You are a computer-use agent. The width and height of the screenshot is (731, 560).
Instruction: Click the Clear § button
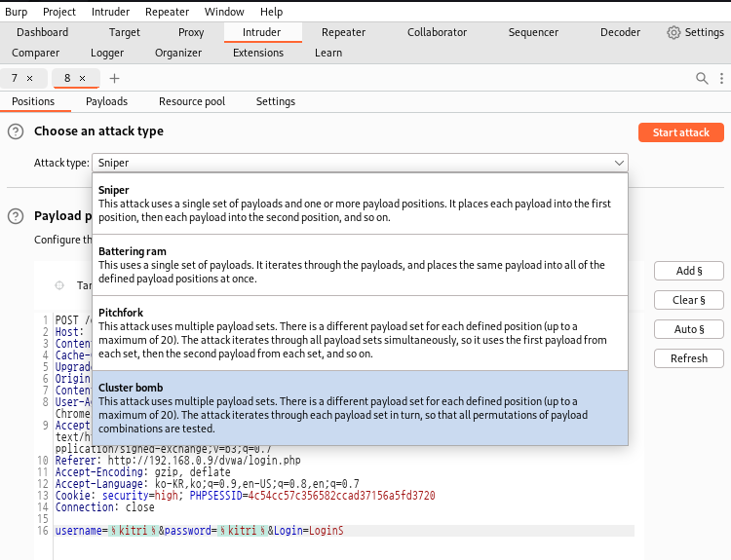[x=689, y=300]
